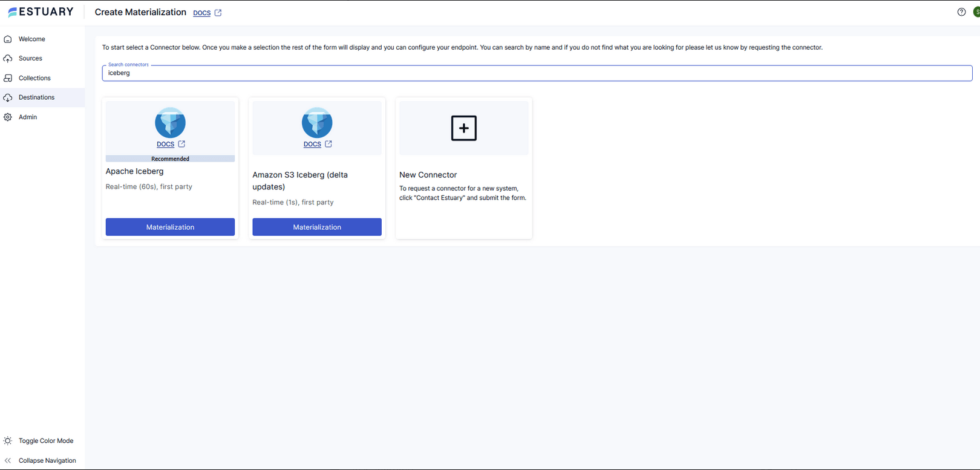Viewport: 980px width, 470px height.
Task: Click the Admin gear icon
Action: 8,117
